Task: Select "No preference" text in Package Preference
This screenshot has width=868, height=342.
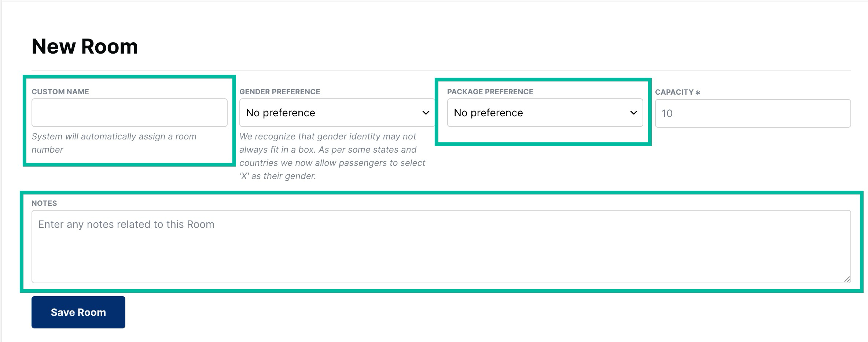Action: point(488,113)
